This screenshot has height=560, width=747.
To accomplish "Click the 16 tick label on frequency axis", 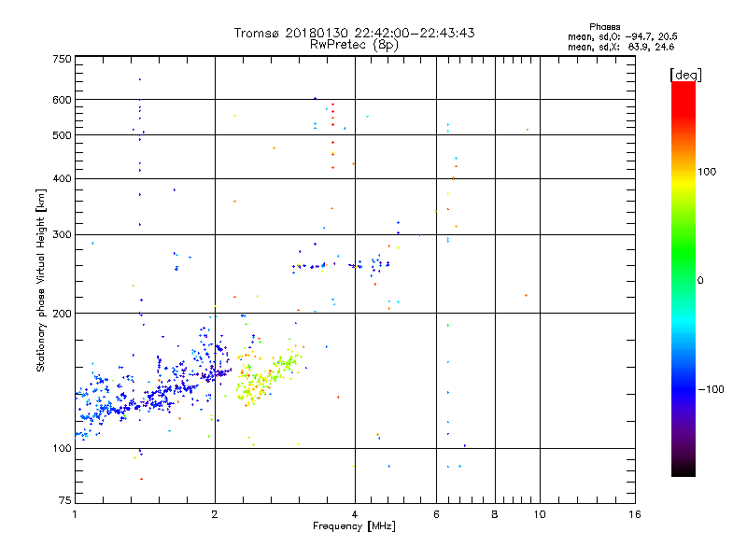I will point(635,514).
